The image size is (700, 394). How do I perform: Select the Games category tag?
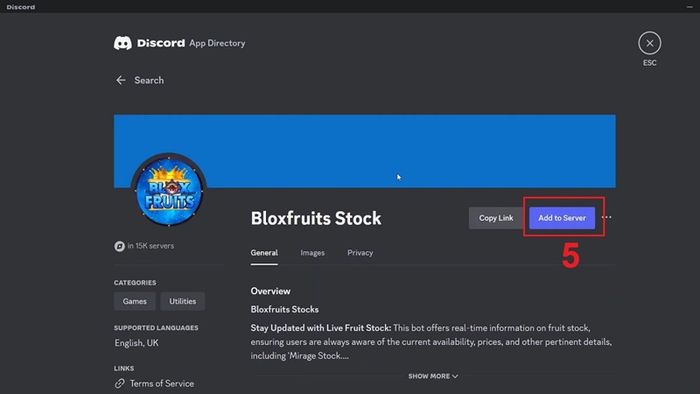[135, 301]
